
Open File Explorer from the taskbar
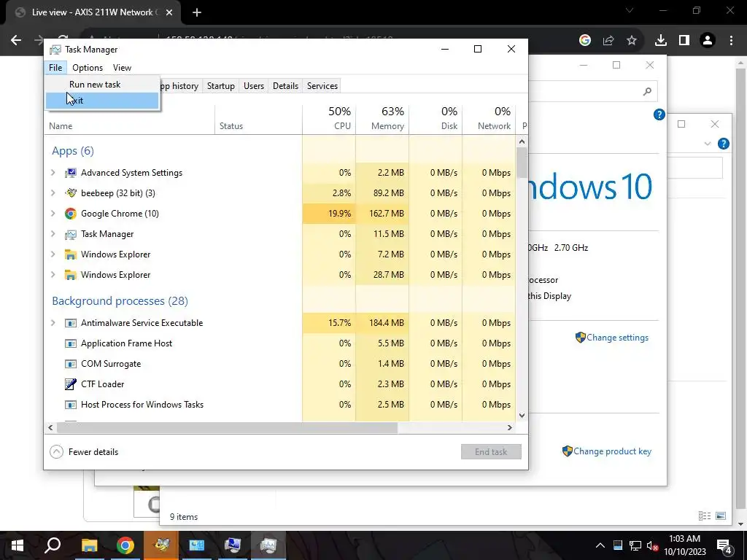pyautogui.click(x=89, y=545)
